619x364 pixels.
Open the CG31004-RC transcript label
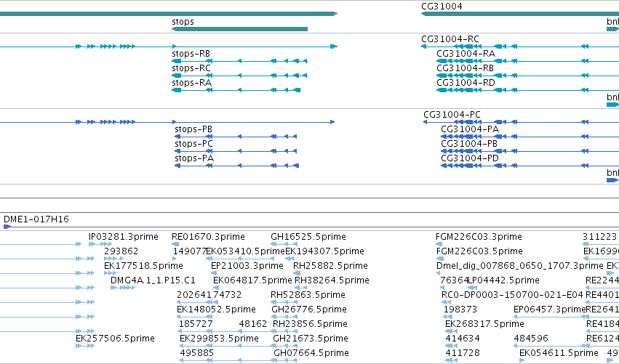coord(450,39)
